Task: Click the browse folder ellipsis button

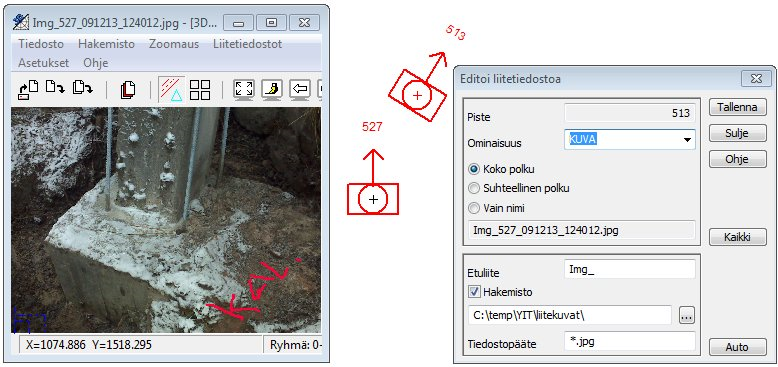Action: click(x=687, y=315)
